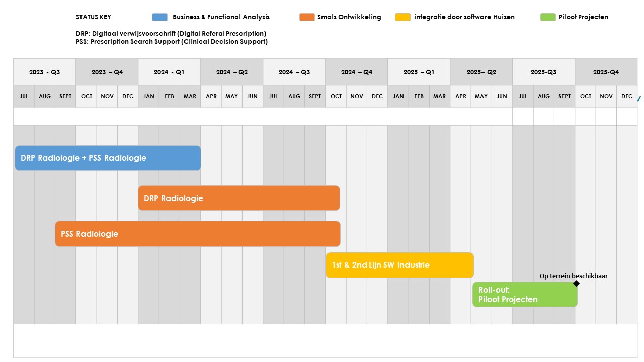The width and height of the screenshot is (644, 362).
Task: Click the blue Business & Functional Analysis swatch
Action: click(159, 17)
